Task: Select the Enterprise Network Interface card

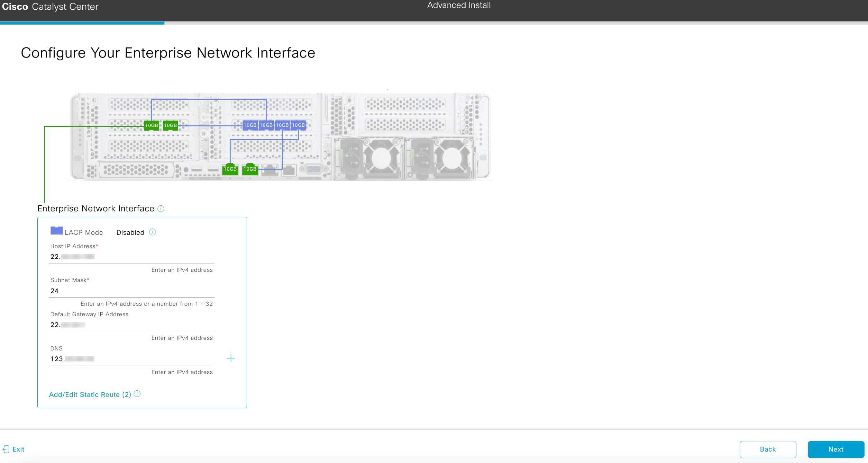Action: 142,312
